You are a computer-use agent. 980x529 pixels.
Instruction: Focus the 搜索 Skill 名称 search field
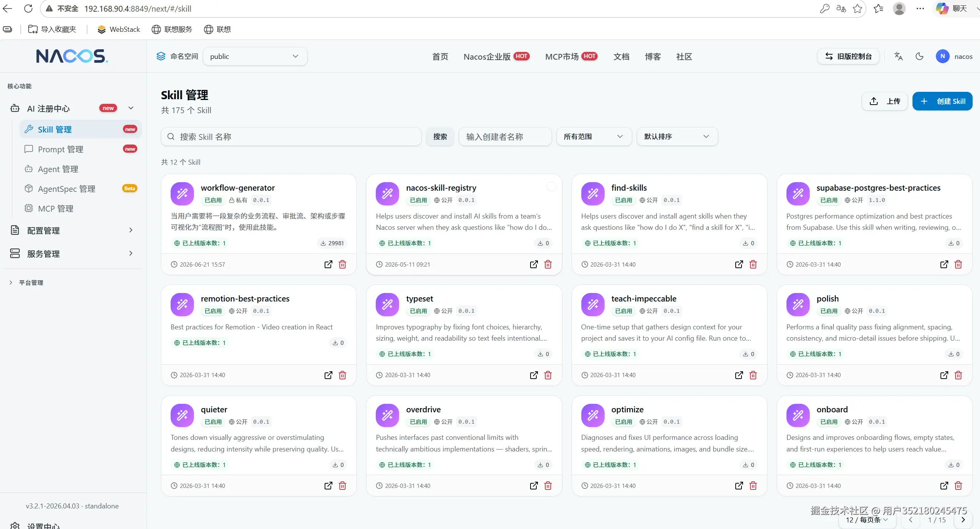tap(291, 137)
